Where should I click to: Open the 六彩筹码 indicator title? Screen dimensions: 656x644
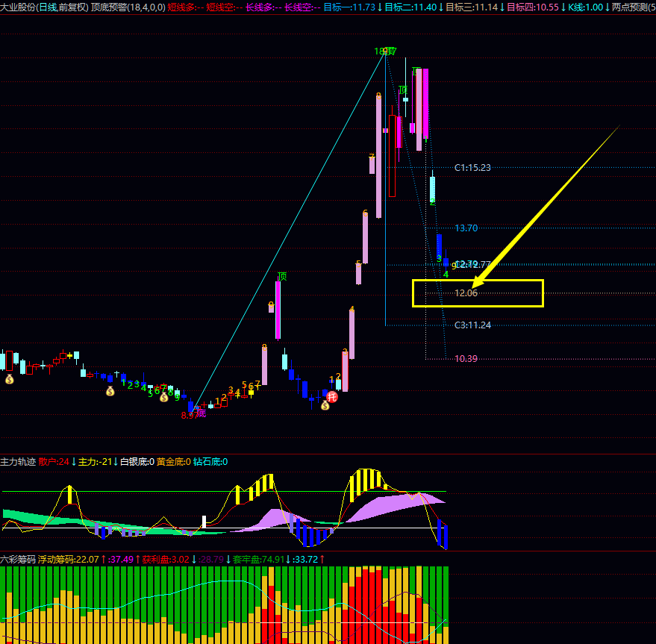pos(18,559)
